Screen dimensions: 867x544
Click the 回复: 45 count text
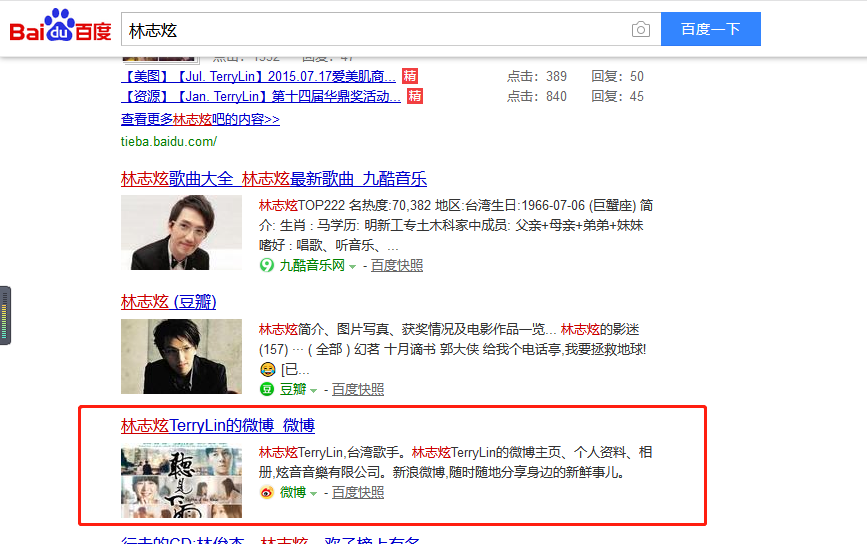[x=618, y=96]
